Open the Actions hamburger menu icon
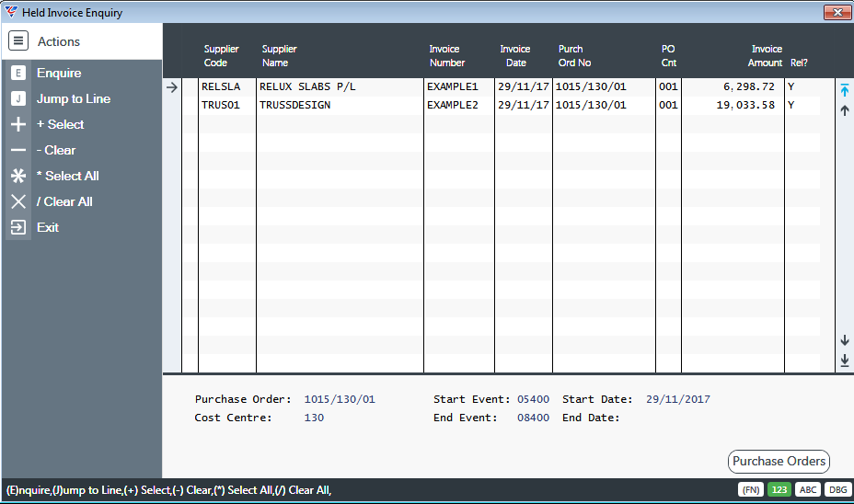Viewport: 854px width, 504px height. coord(18,40)
